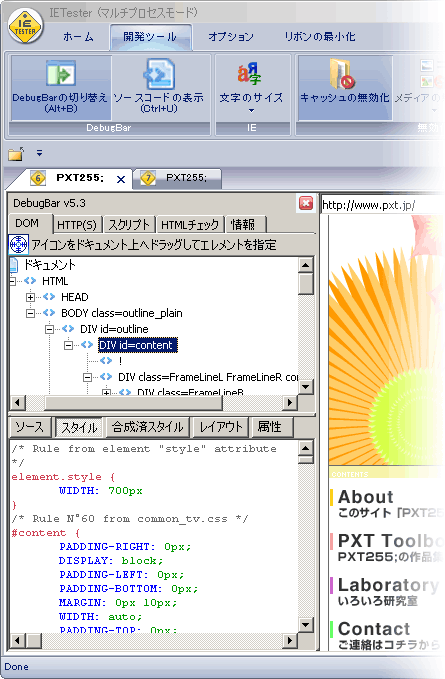
Task: Click DOM tree scroll down arrow
Action: tap(306, 386)
